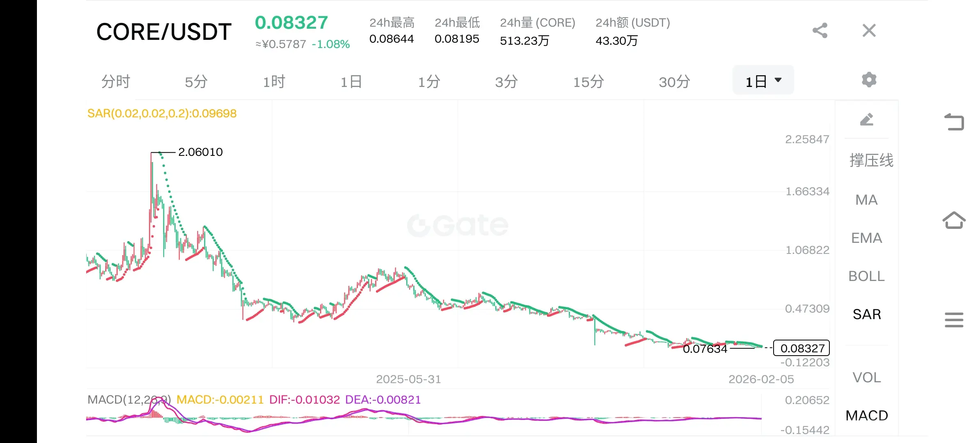Show the VOL sub-indicator
The height and width of the screenshot is (443, 980).
pos(866,378)
